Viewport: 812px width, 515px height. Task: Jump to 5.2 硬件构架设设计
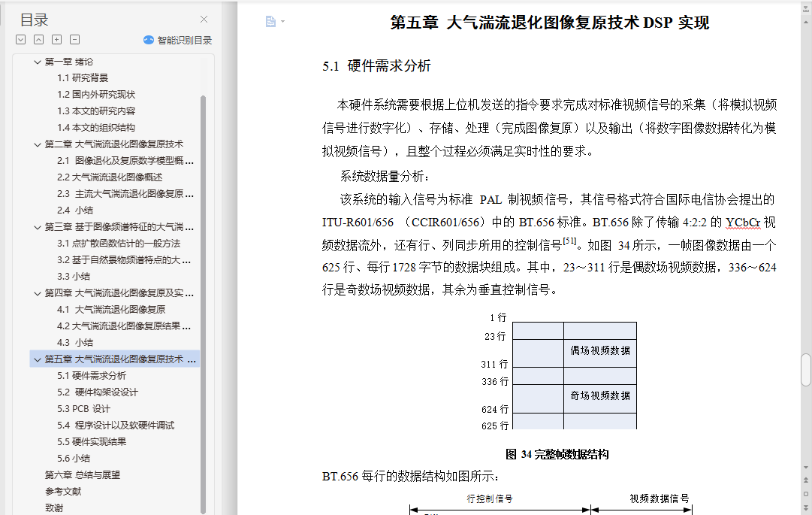point(98,392)
